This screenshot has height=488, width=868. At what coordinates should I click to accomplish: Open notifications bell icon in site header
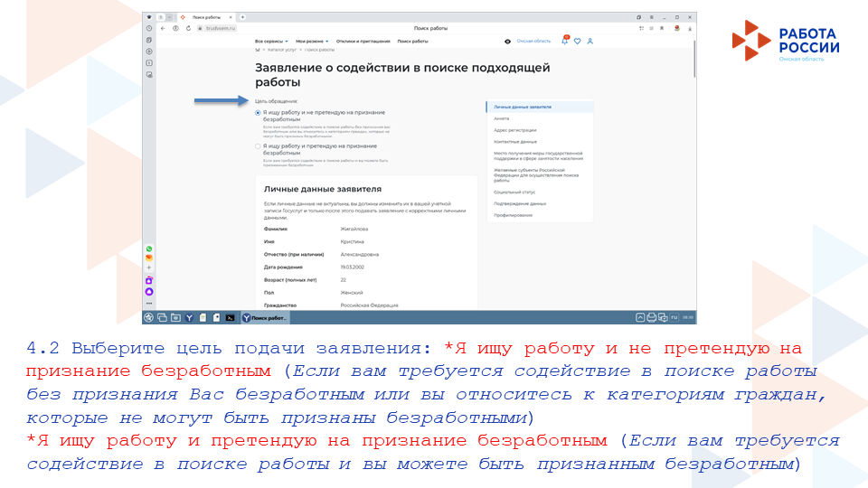(565, 41)
